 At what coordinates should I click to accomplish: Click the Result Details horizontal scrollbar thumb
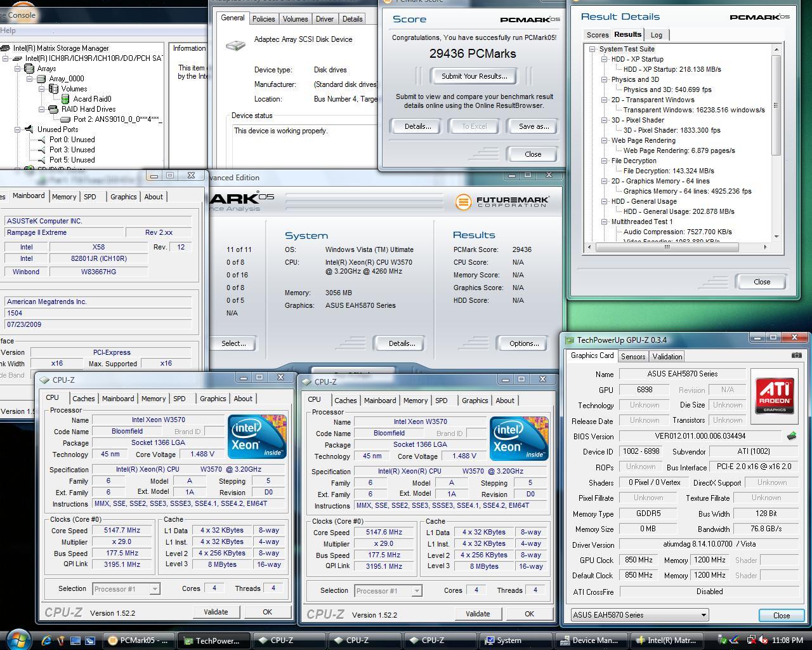(667, 247)
